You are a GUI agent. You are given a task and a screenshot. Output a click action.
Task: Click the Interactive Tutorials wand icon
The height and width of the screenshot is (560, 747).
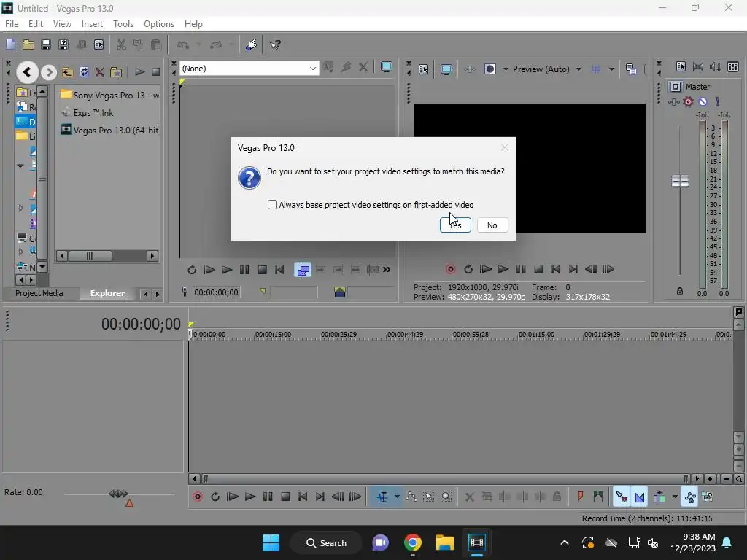(252, 44)
